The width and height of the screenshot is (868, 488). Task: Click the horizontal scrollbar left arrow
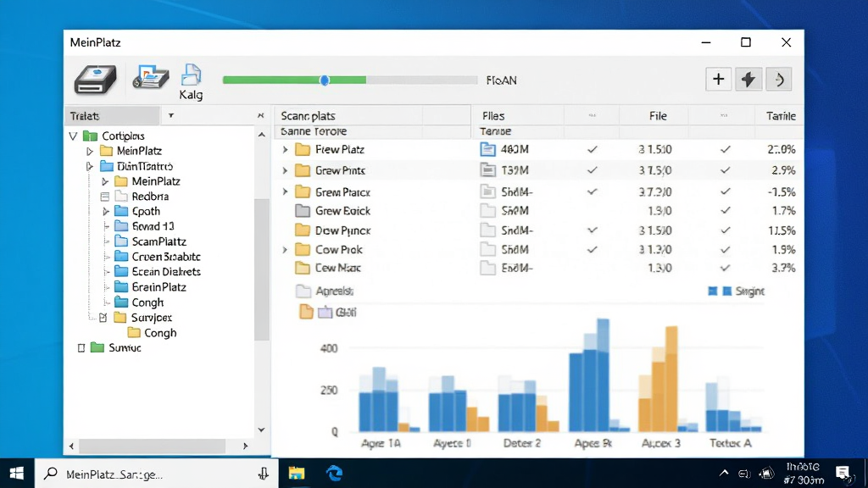click(71, 446)
